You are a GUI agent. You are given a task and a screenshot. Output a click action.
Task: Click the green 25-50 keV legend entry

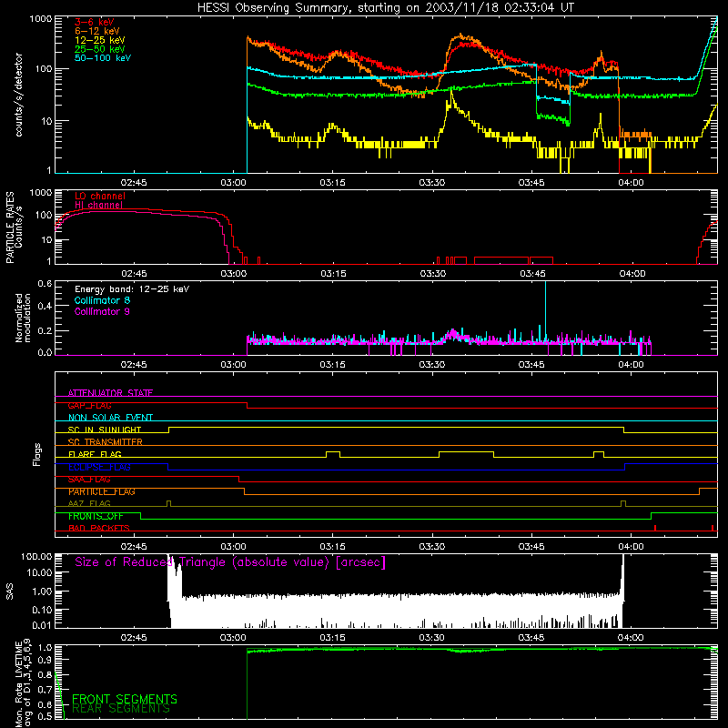[x=100, y=49]
